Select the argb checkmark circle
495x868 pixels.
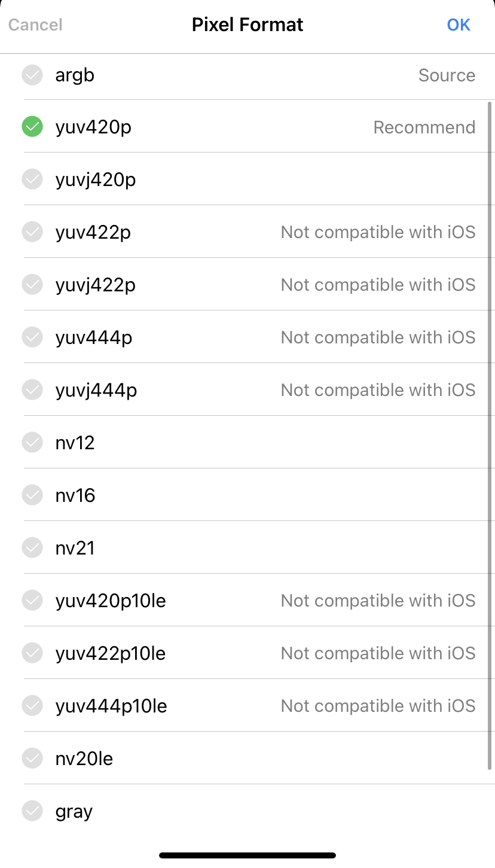(x=32, y=75)
